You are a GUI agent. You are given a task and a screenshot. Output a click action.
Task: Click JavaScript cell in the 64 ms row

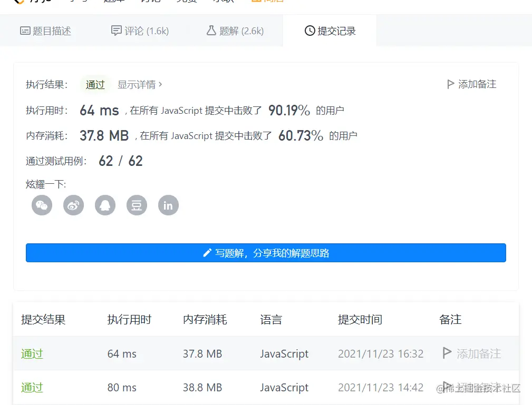tap(284, 354)
